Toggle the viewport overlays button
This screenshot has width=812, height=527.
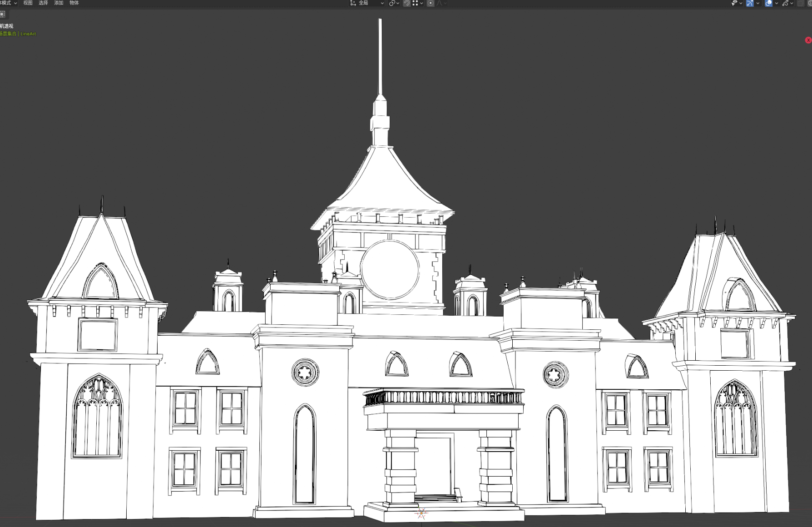pyautogui.click(x=768, y=3)
